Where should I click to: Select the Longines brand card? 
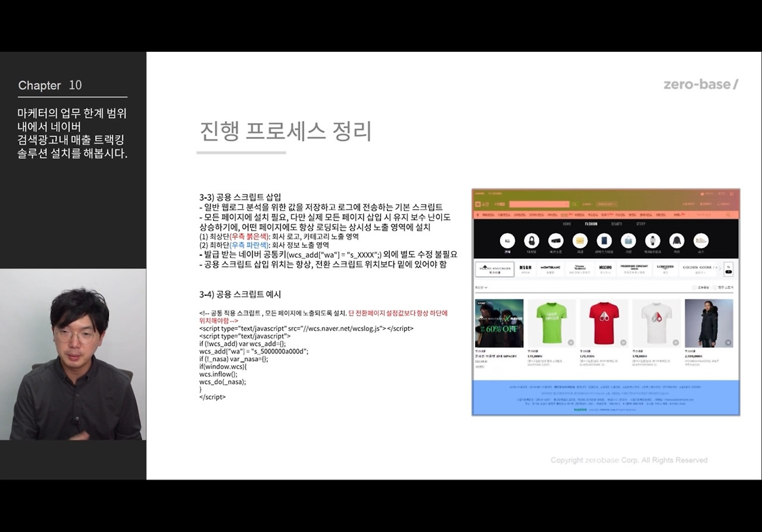pos(665,269)
